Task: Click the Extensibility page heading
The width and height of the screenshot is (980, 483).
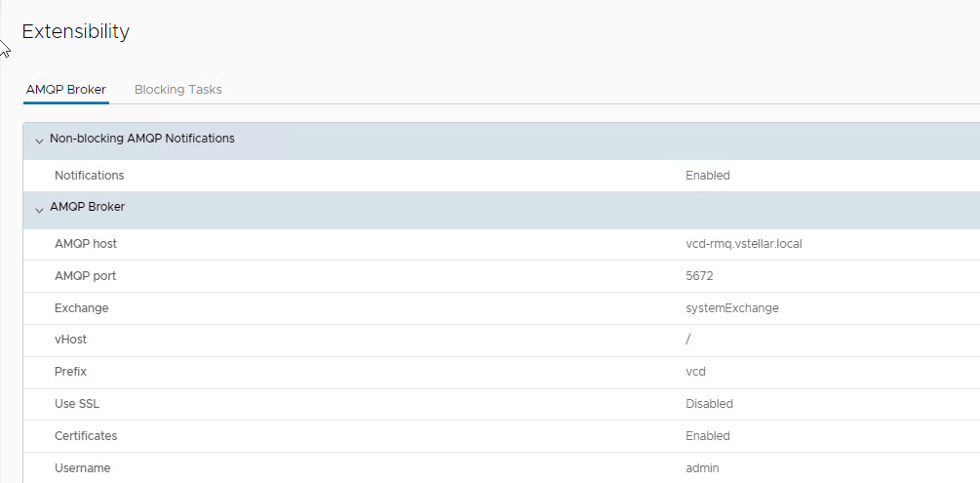Action: (75, 31)
